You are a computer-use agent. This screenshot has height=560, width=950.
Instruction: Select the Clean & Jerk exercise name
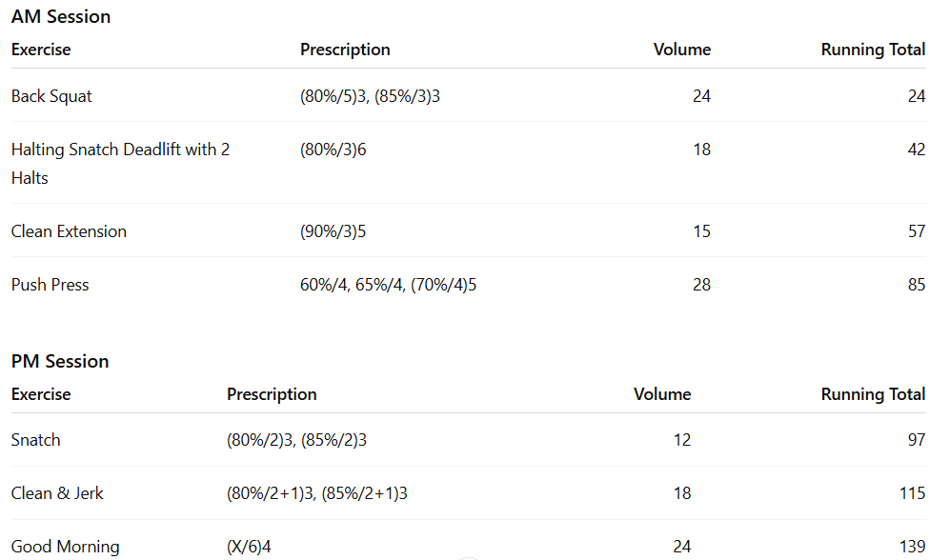click(x=57, y=493)
